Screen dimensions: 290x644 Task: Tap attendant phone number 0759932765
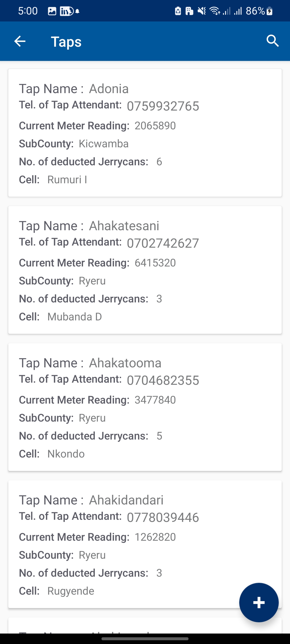(163, 106)
